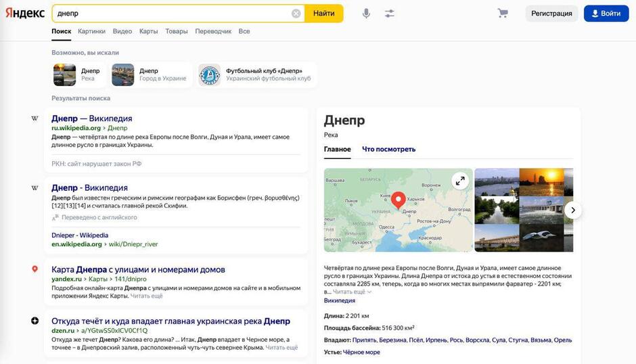636x364 pixels.
Task: Open search settings sliders icon
Action: pyautogui.click(x=390, y=14)
